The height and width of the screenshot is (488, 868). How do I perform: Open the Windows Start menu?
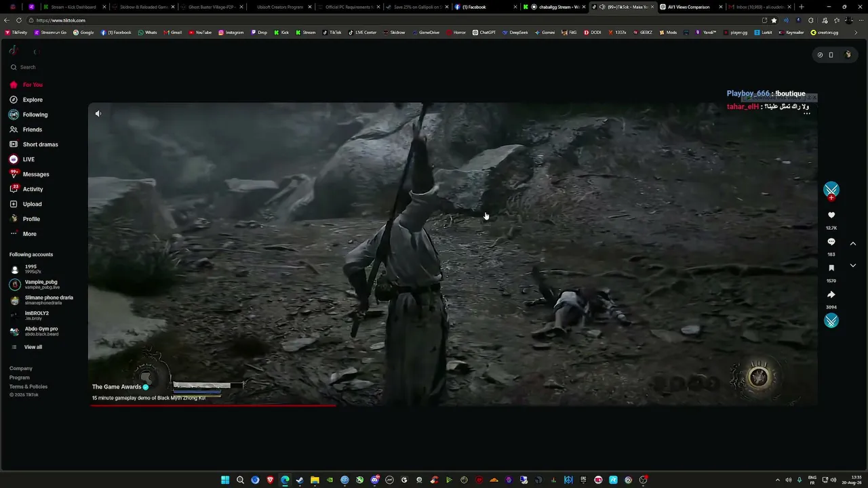click(x=225, y=480)
